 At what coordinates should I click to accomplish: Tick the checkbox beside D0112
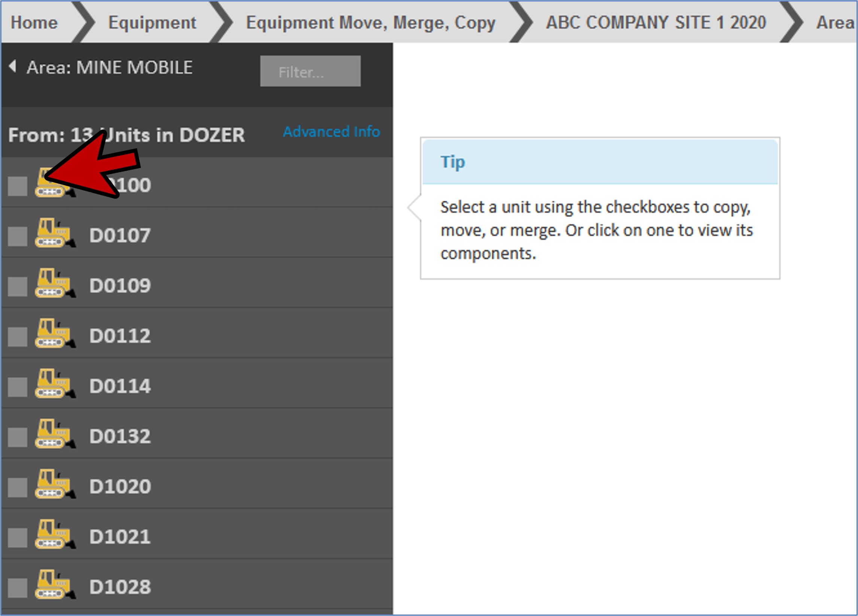17,337
